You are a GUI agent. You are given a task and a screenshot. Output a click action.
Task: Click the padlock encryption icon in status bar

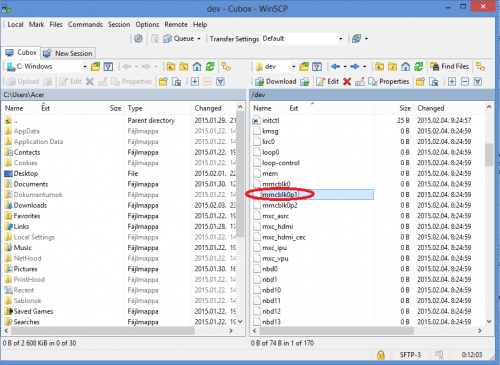[x=381, y=355]
